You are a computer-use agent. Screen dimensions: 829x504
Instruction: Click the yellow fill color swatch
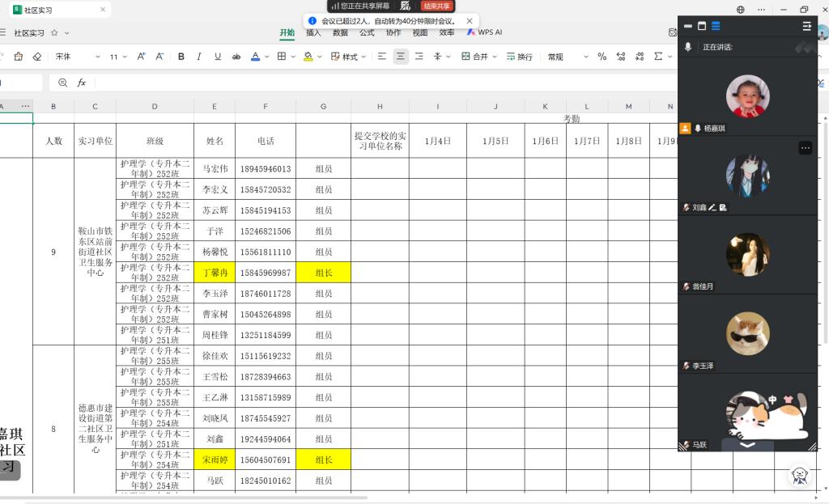click(x=308, y=57)
